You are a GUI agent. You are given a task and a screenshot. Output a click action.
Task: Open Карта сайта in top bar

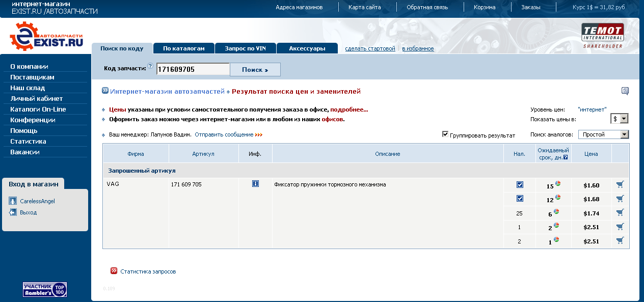click(365, 7)
